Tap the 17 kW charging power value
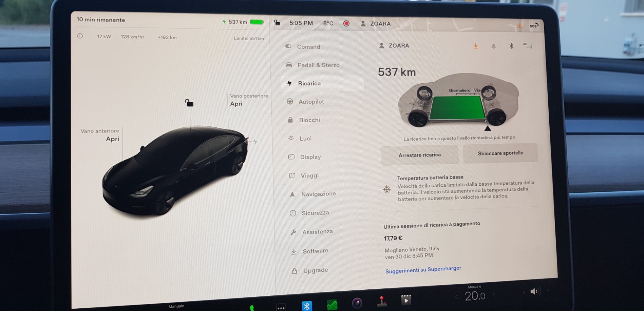Screen dimensions: 644x311 tap(104, 36)
